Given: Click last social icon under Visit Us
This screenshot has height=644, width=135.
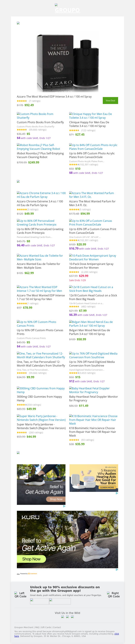Looking at the screenshot, I should (x=72, y=617).
